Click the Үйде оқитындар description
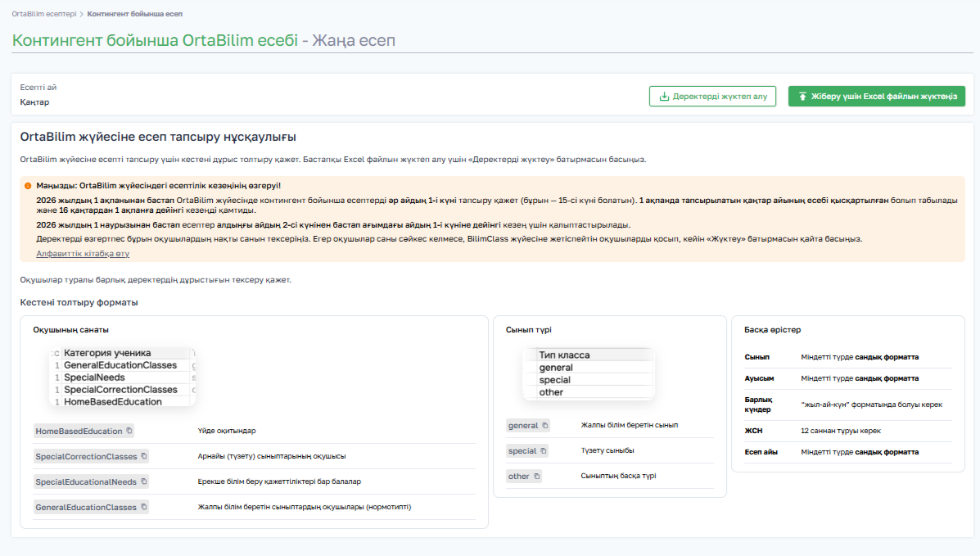 (x=227, y=431)
